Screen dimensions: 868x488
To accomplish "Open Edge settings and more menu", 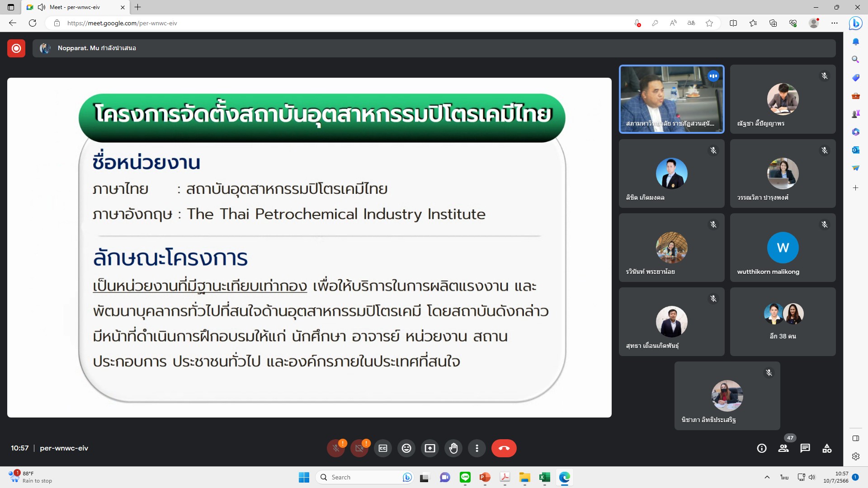I will (835, 23).
